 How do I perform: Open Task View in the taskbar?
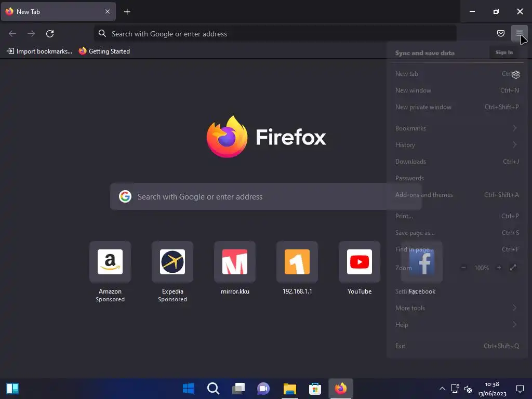(x=238, y=389)
